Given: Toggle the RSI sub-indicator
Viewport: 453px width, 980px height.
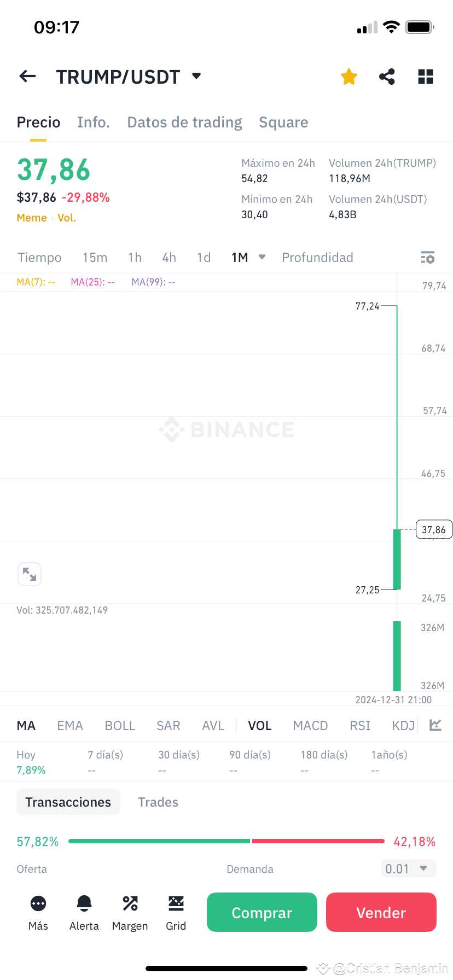Looking at the screenshot, I should [x=360, y=726].
